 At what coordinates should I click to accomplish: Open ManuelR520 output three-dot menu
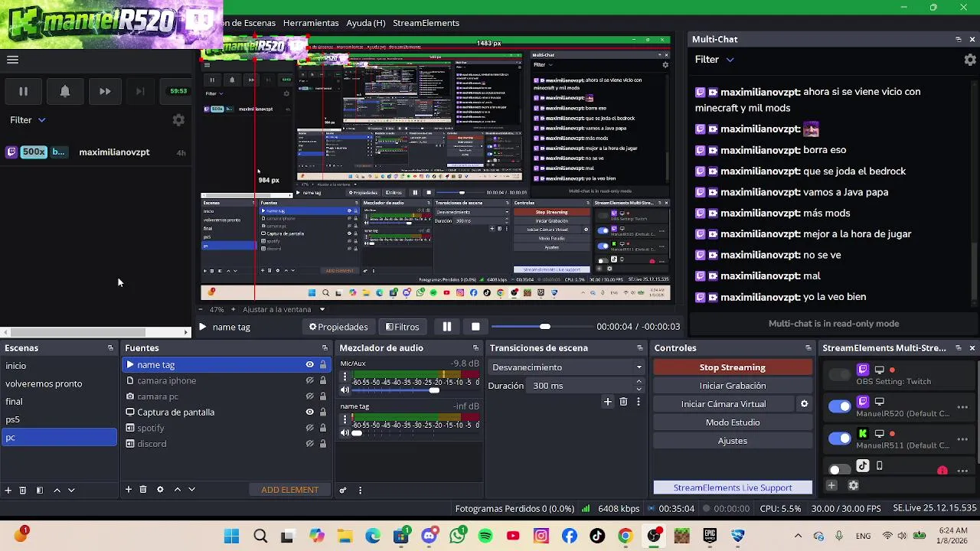(x=963, y=407)
